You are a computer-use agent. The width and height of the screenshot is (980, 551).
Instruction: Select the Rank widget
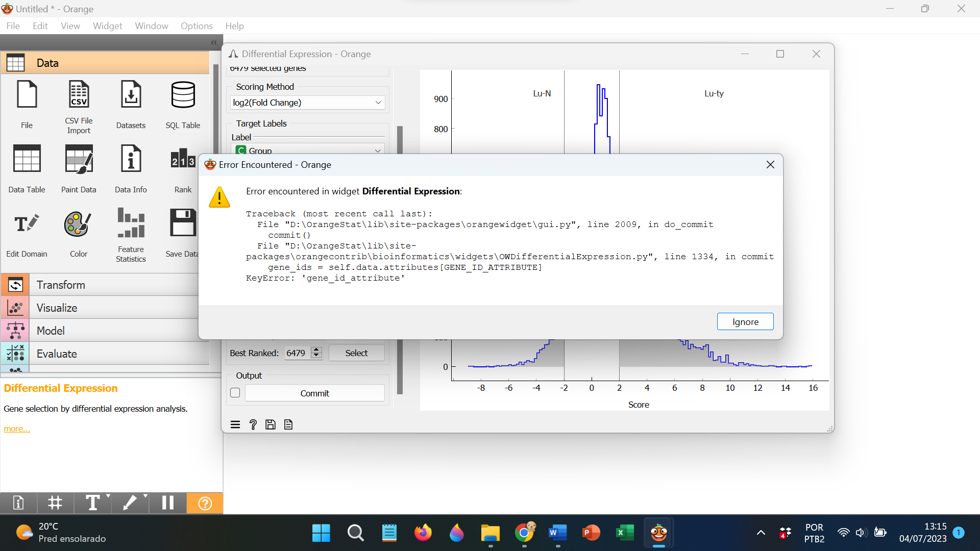[182, 166]
